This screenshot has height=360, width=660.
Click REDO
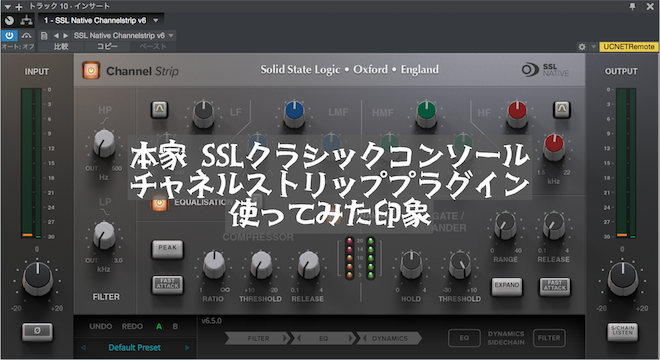click(132, 326)
